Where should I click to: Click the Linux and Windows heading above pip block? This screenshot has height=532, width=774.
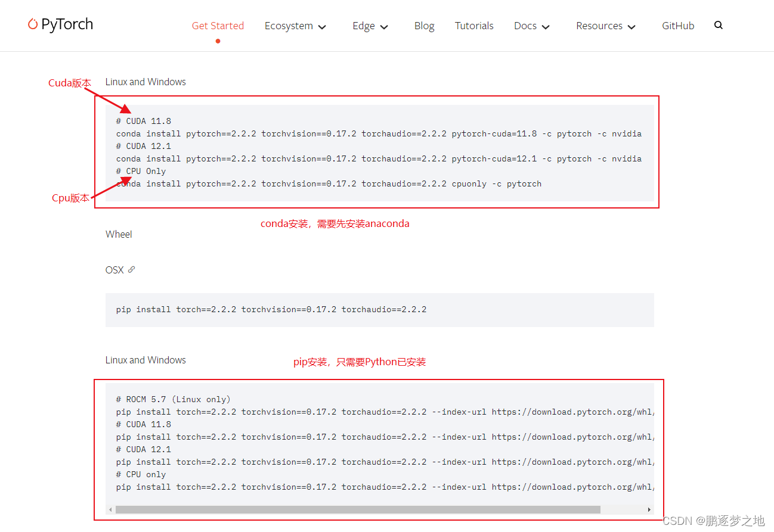(145, 360)
